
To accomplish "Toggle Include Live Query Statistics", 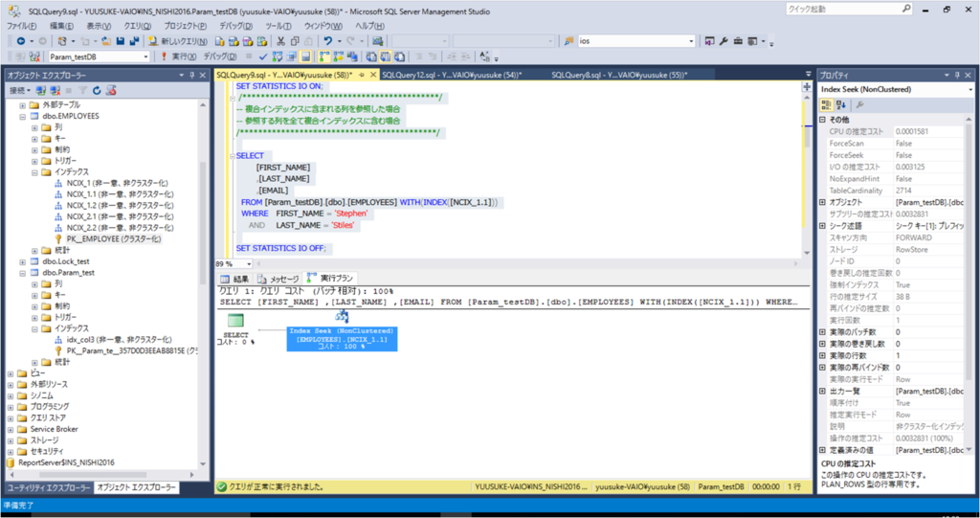I will click(x=338, y=56).
